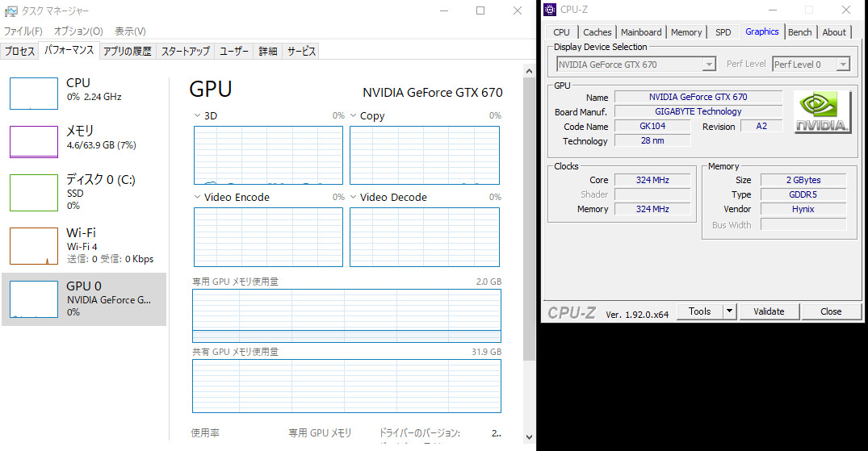Click the Task Manager title bar icon
The image size is (868, 451).
(10, 10)
